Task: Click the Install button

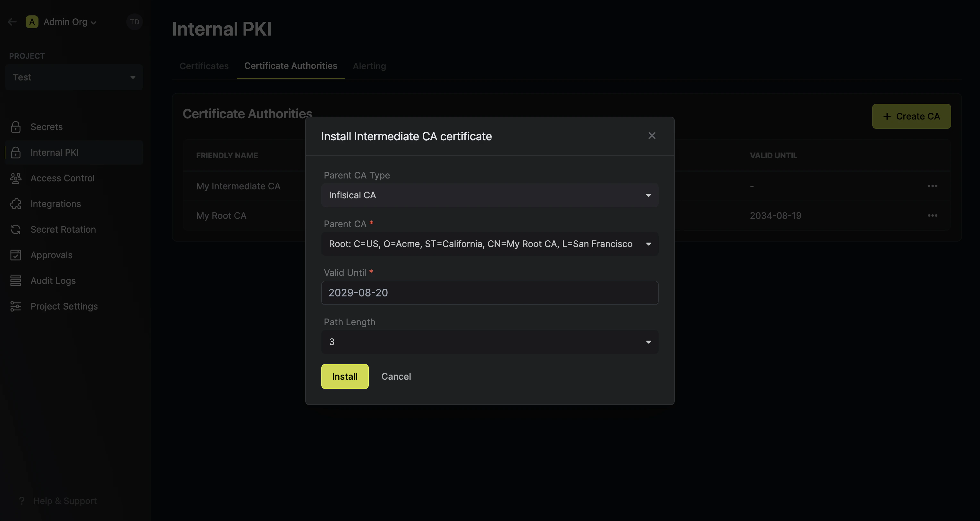Action: click(x=345, y=376)
